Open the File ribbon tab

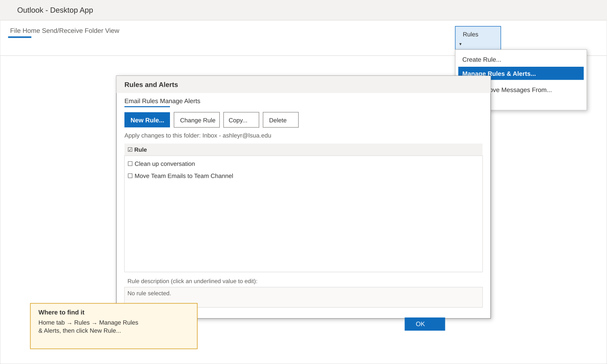tap(15, 31)
